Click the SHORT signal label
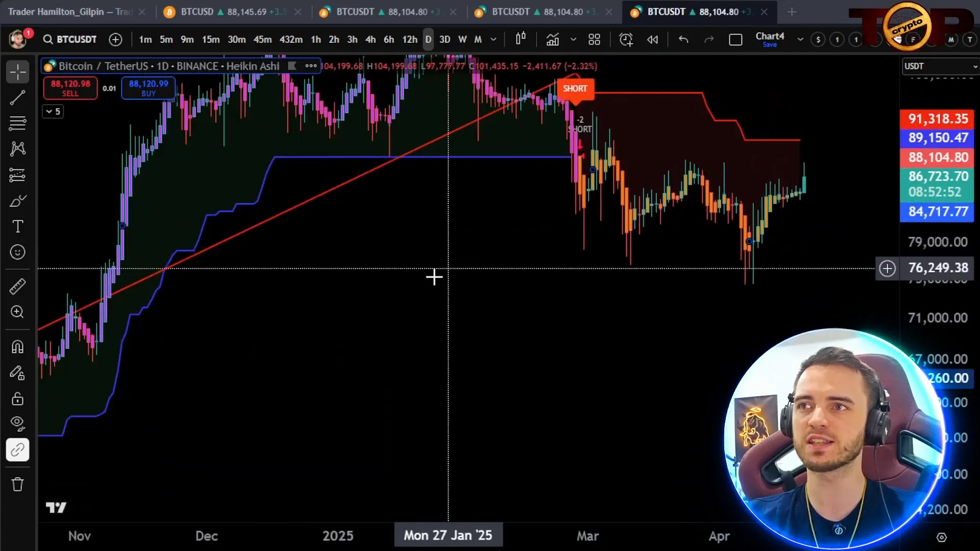The width and height of the screenshot is (980, 551). coord(575,89)
